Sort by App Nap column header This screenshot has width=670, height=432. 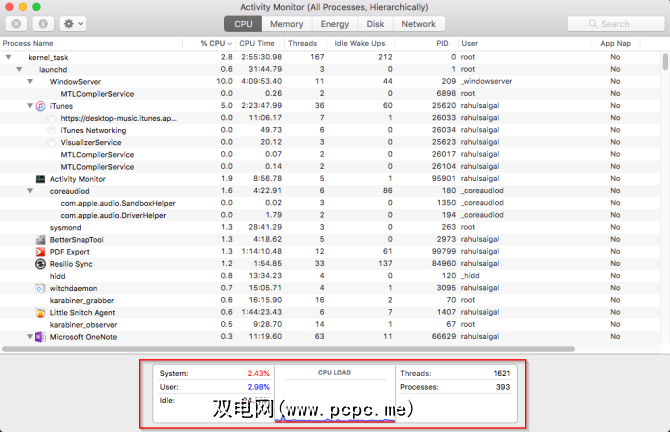coord(615,44)
